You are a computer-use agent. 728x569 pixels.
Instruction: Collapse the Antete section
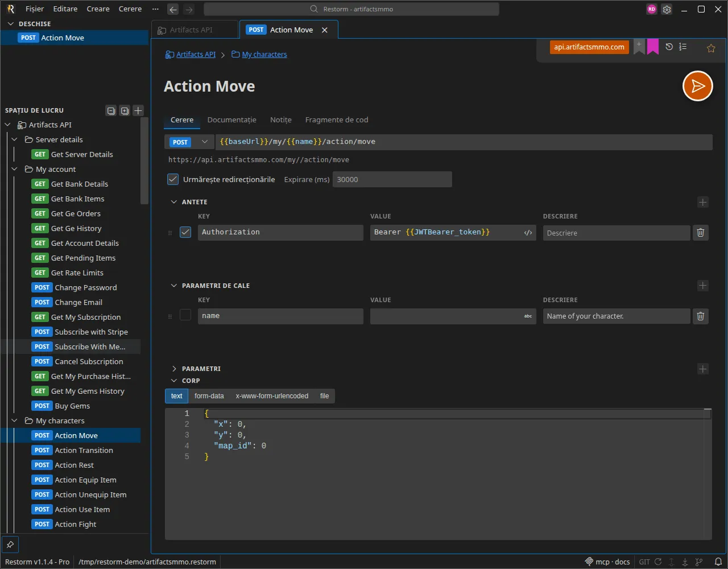click(x=174, y=202)
